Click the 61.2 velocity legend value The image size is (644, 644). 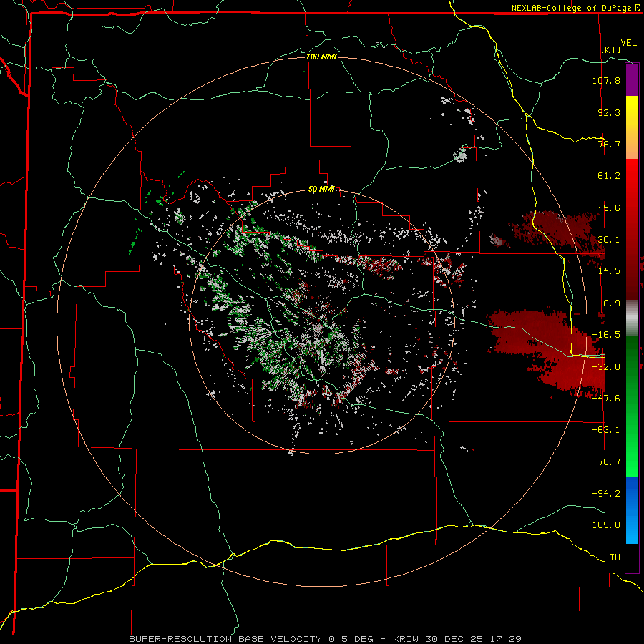[609, 176]
